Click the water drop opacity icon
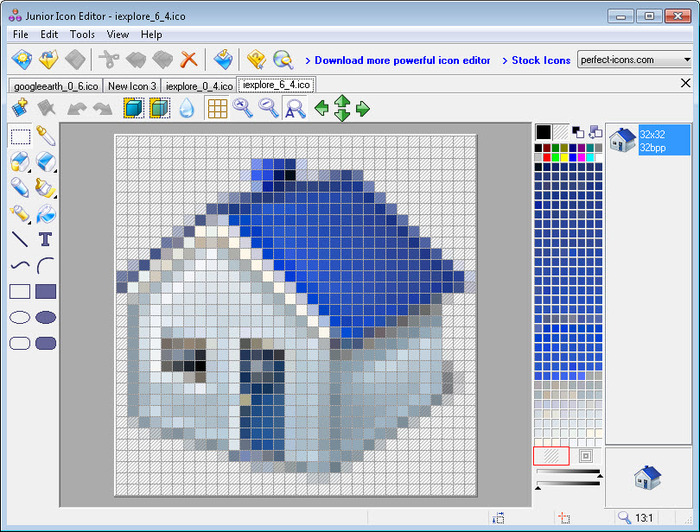This screenshot has height=532, width=700. pos(187,108)
